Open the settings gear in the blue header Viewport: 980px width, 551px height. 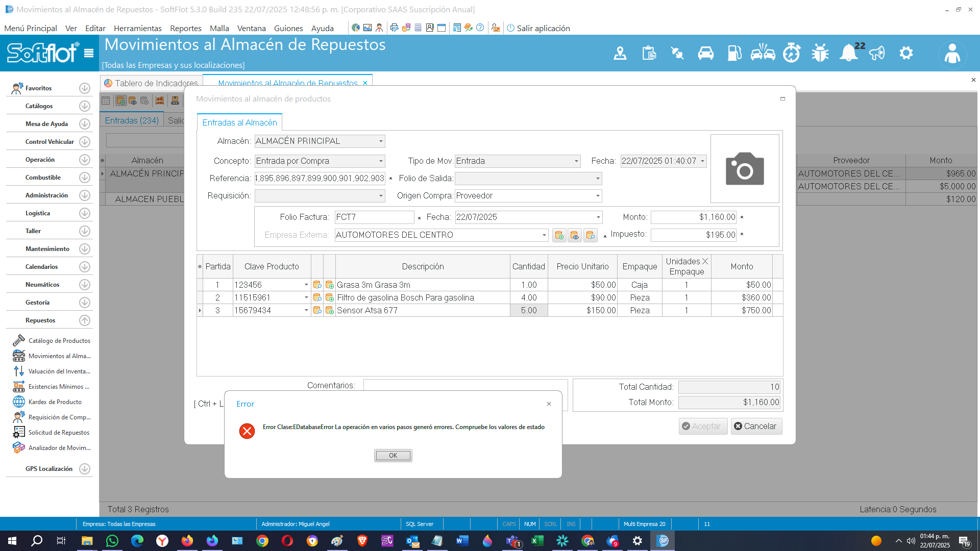click(906, 53)
